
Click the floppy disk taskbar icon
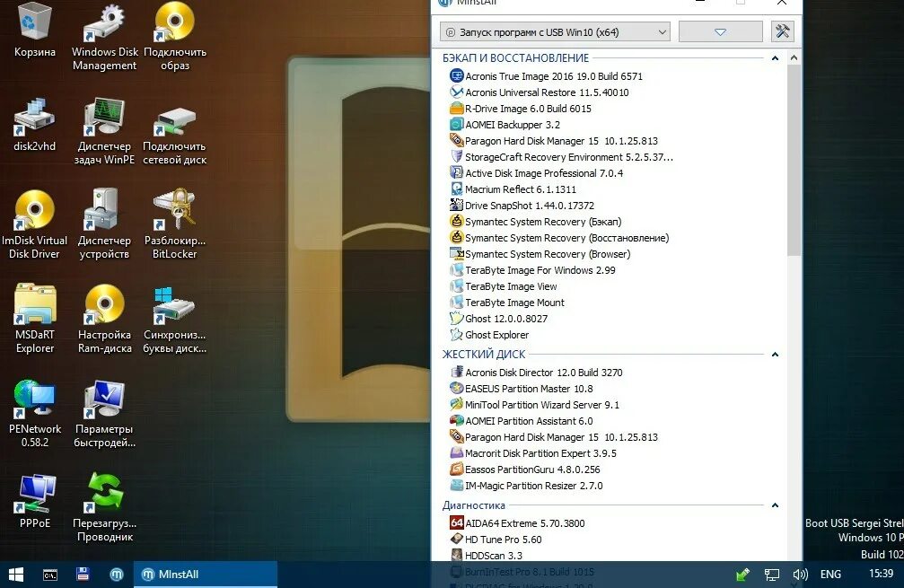(x=83, y=575)
